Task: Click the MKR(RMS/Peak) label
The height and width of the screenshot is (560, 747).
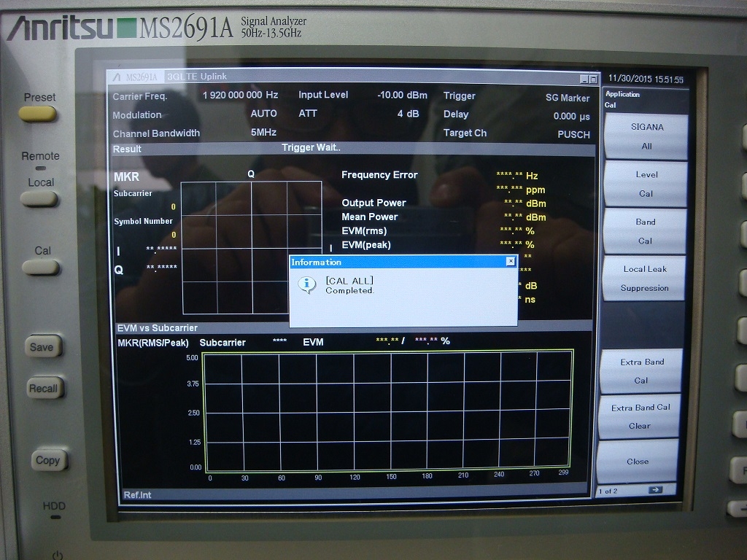Action: pos(153,343)
